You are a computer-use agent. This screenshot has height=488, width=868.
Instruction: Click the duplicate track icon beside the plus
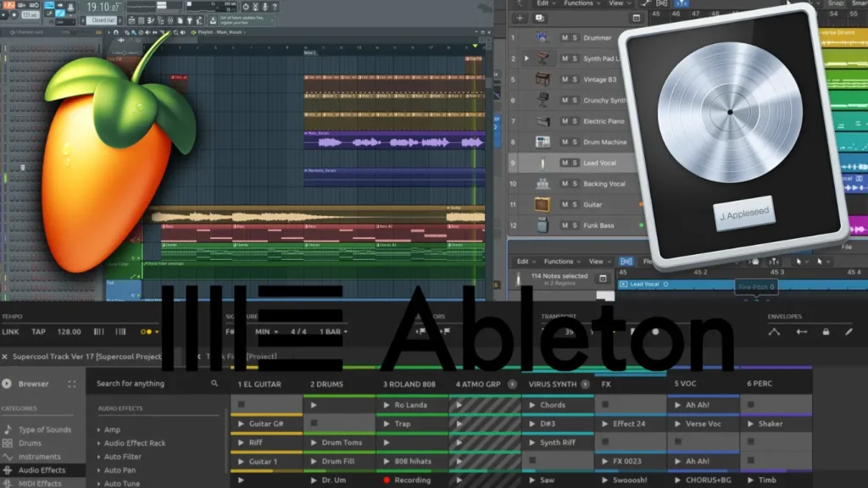coord(539,18)
